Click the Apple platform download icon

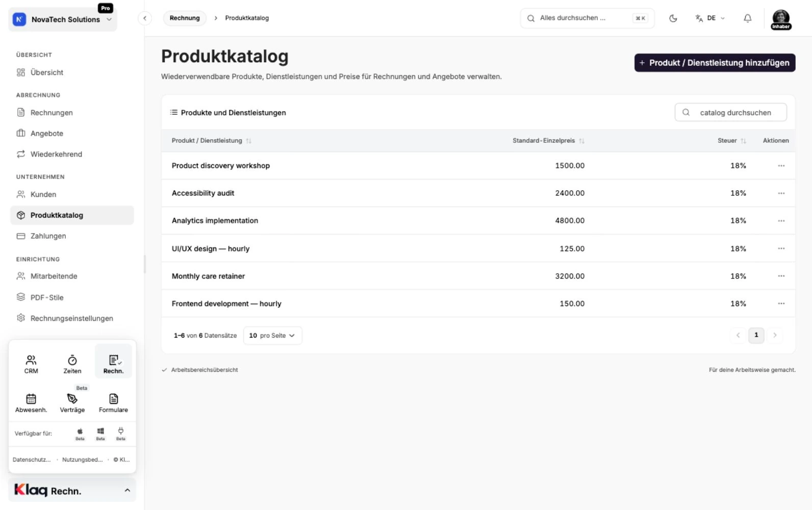tap(80, 433)
